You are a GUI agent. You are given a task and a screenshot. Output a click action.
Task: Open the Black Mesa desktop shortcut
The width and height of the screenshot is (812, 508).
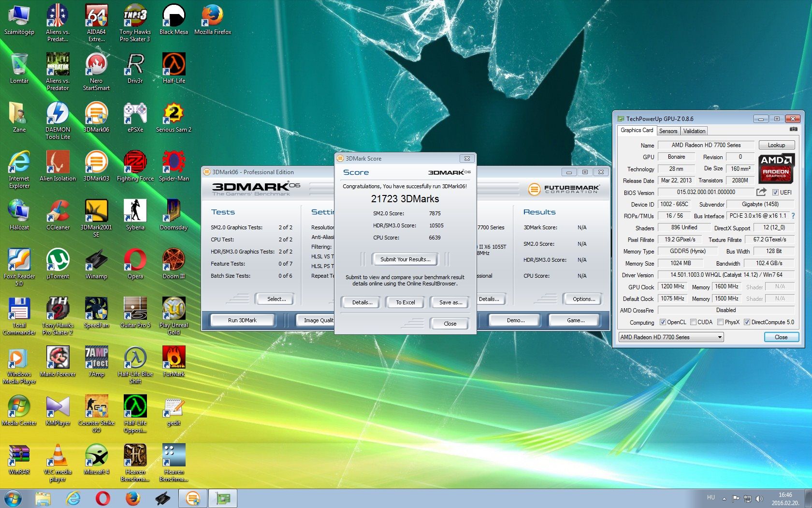tap(174, 19)
